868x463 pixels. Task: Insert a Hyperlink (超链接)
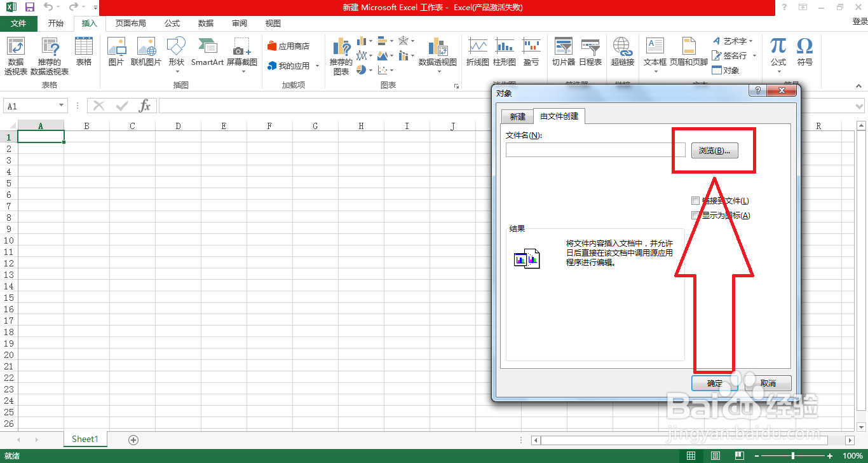(623, 52)
